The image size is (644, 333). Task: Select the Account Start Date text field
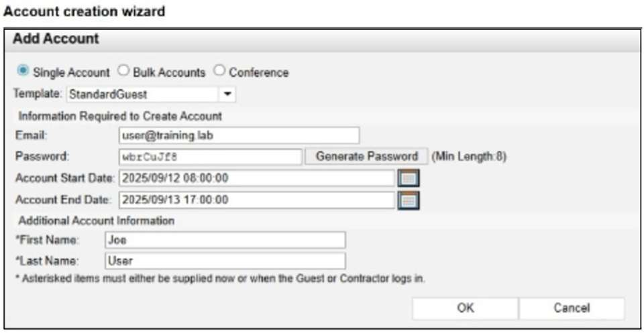[256, 178]
